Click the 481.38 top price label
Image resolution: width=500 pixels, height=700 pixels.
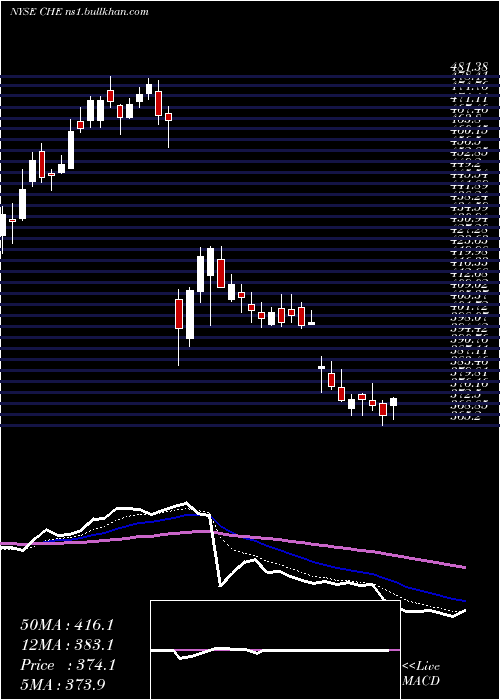click(x=469, y=67)
